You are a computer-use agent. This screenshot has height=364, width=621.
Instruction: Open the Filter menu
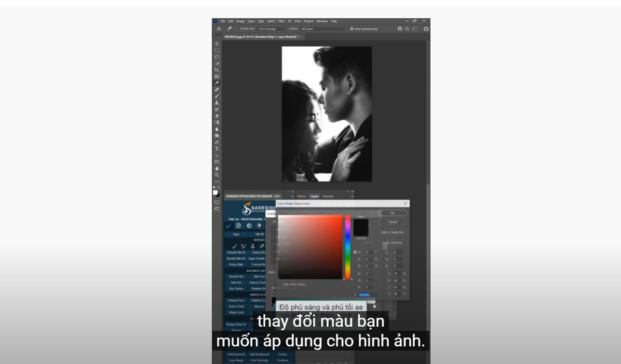coord(281,21)
